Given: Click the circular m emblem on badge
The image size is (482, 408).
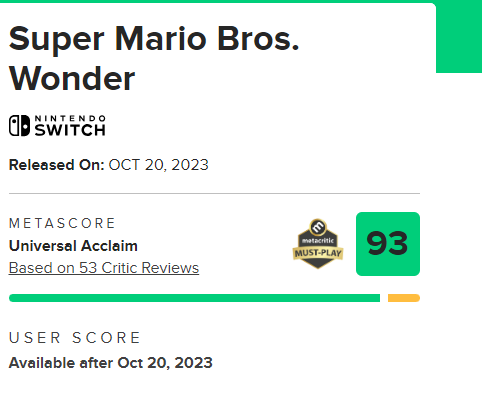Looking at the screenshot, I should tap(318, 227).
